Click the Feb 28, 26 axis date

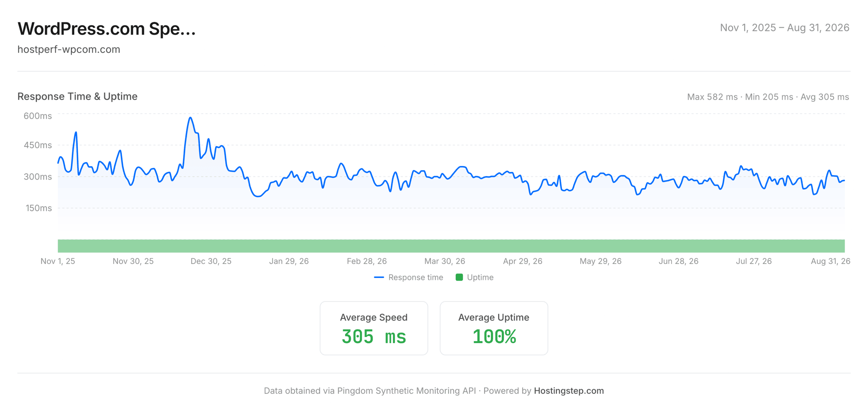tap(367, 261)
